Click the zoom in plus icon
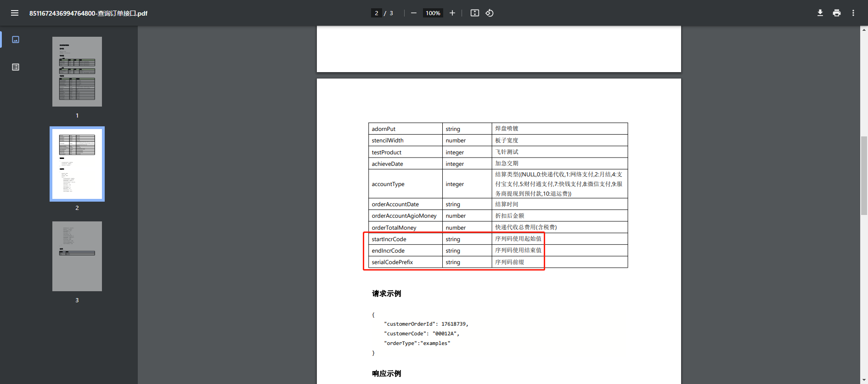 point(452,13)
